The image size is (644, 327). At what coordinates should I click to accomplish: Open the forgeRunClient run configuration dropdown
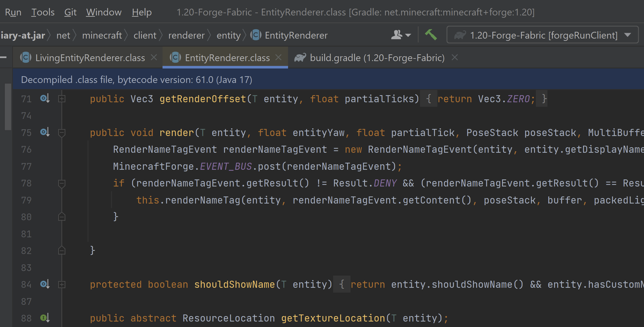tap(628, 35)
